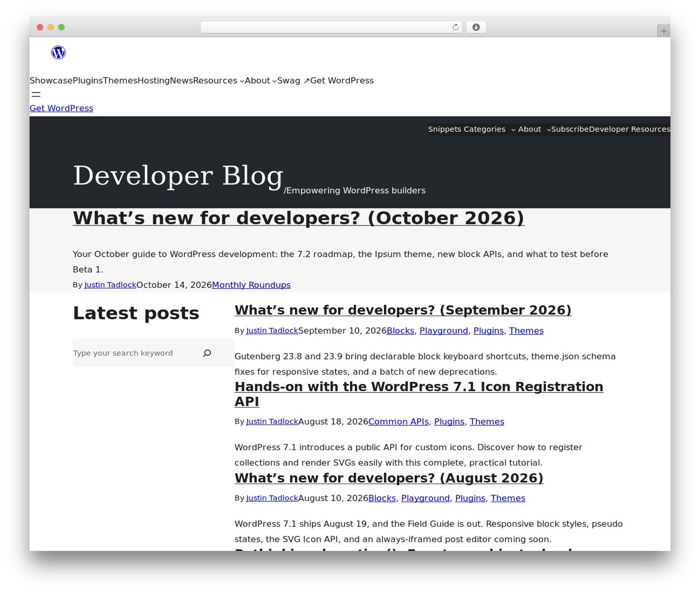Click the WordPress logo icon

[59, 53]
